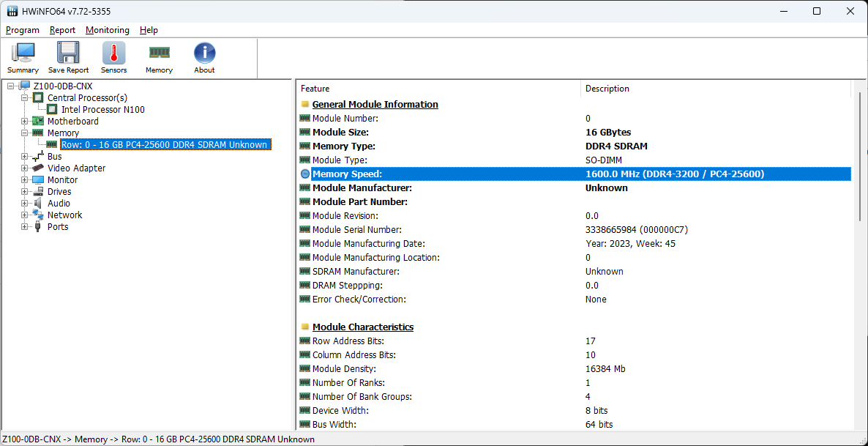Select the Bus Width row
Viewport: 868px width, 446px height.
[x=575, y=424]
